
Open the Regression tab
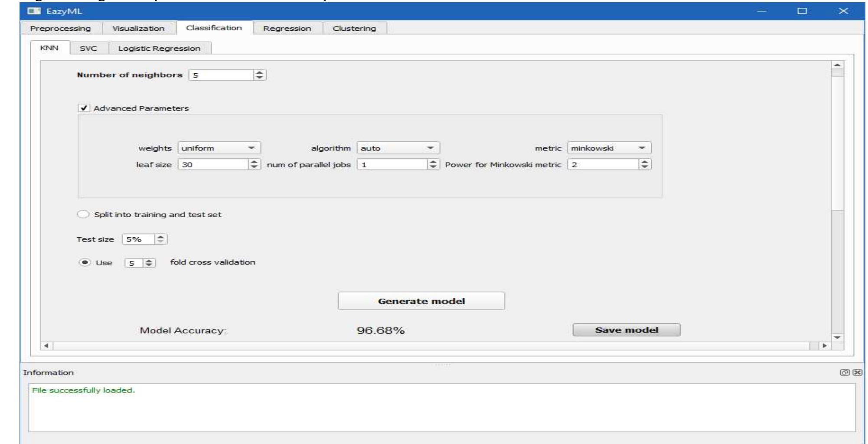[287, 28]
